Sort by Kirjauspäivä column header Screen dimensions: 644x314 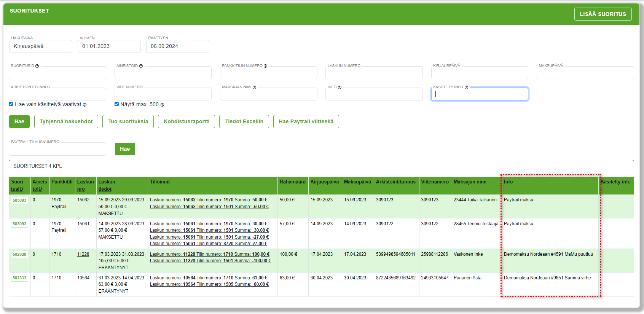(x=325, y=182)
